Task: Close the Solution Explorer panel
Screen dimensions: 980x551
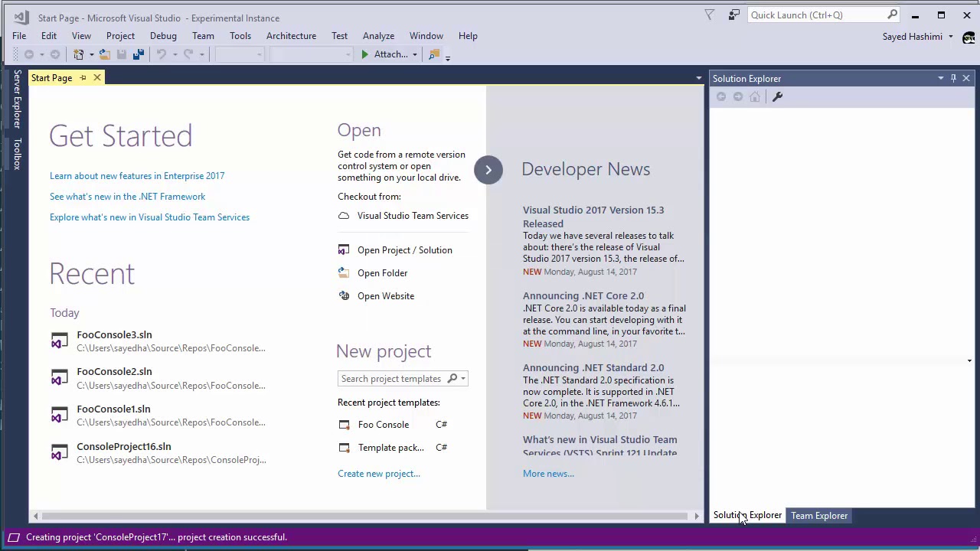Action: [x=966, y=78]
